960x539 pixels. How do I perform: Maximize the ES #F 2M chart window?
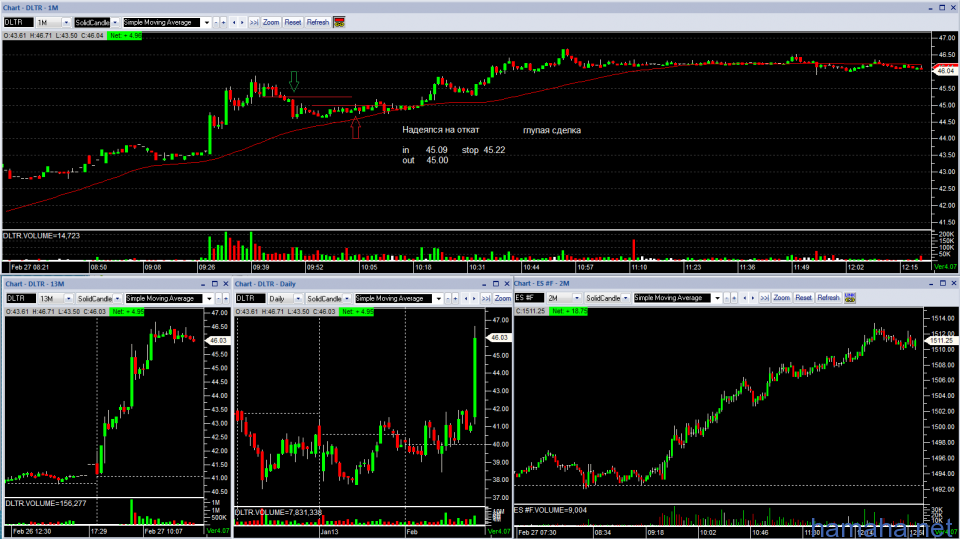943,283
